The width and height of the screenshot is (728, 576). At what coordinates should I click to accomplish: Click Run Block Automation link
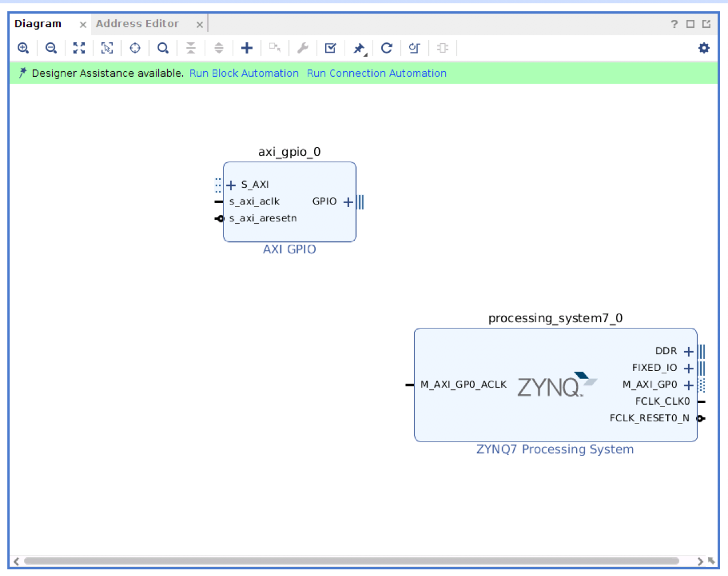[244, 73]
